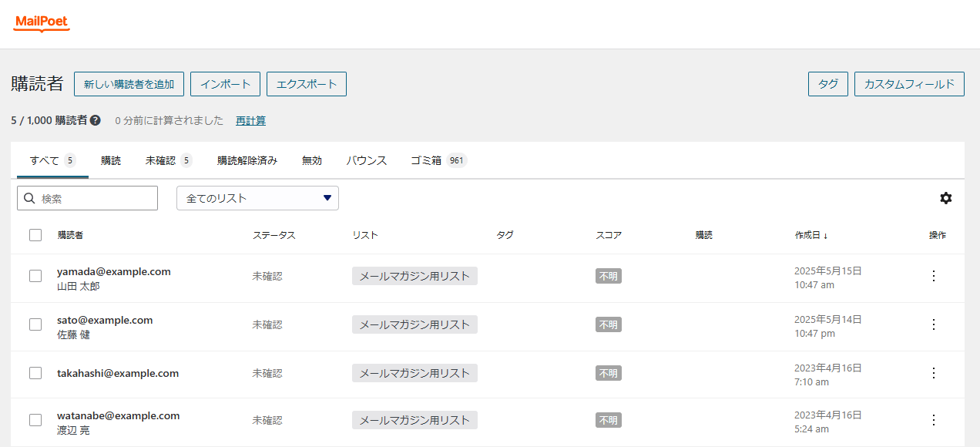Open actions menu for takahashi@example.com
Viewport: 980px width, 447px height.
[934, 373]
